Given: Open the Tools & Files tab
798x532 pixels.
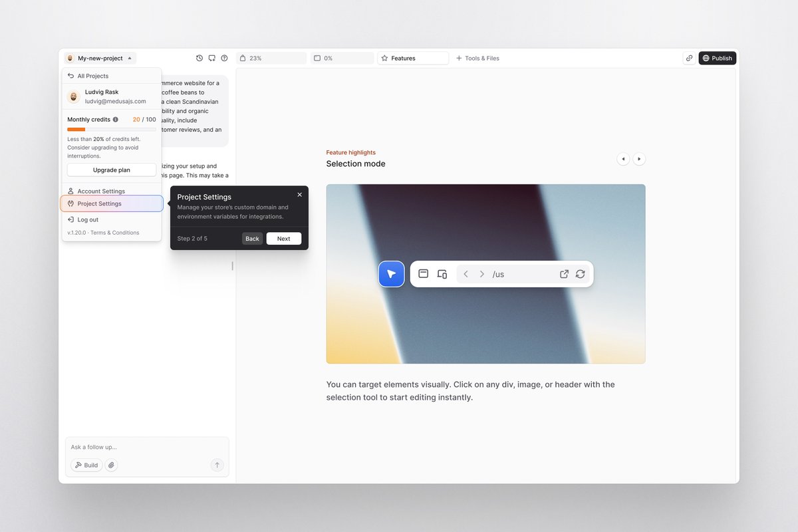Looking at the screenshot, I should [x=477, y=59].
